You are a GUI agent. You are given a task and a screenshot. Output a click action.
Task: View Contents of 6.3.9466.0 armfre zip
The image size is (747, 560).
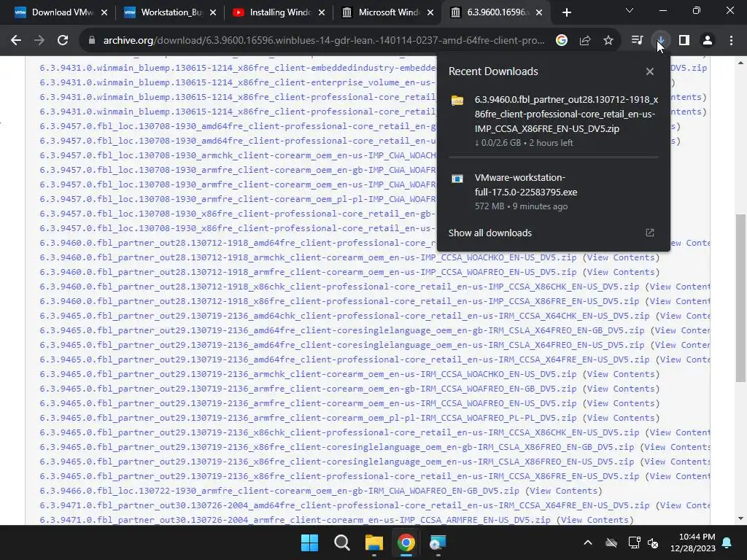[564, 491]
